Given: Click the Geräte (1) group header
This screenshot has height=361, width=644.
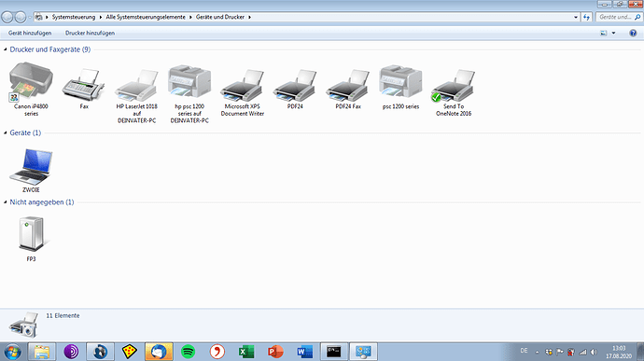Looking at the screenshot, I should pyautogui.click(x=25, y=132).
